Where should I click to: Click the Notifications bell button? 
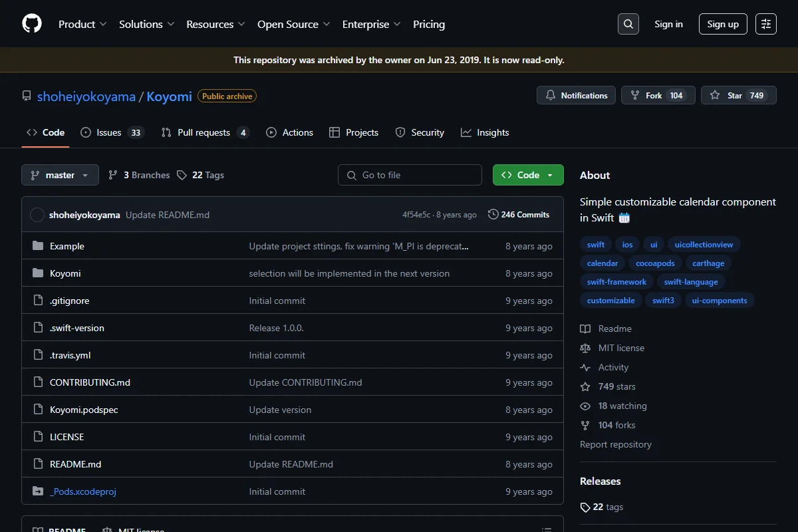pyautogui.click(x=576, y=95)
